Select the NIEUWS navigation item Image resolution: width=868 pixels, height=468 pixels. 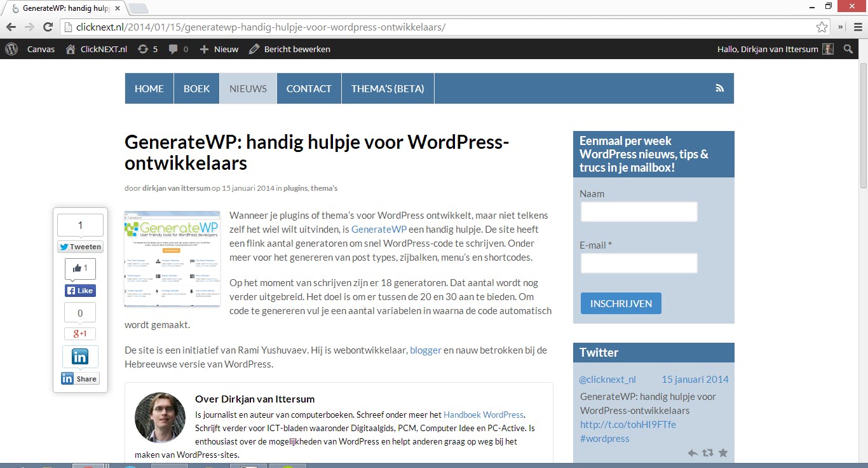pos(248,88)
